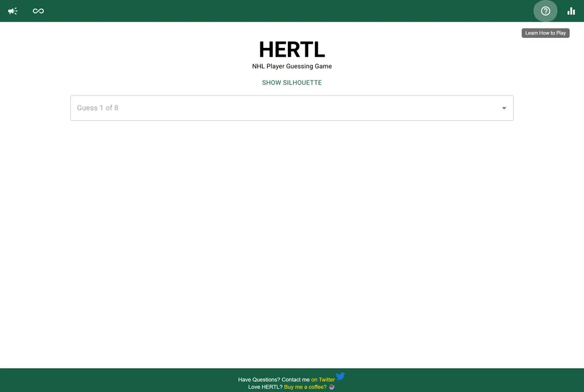Click the Twitter bird icon in footer
This screenshot has height=392, width=584.
(340, 376)
